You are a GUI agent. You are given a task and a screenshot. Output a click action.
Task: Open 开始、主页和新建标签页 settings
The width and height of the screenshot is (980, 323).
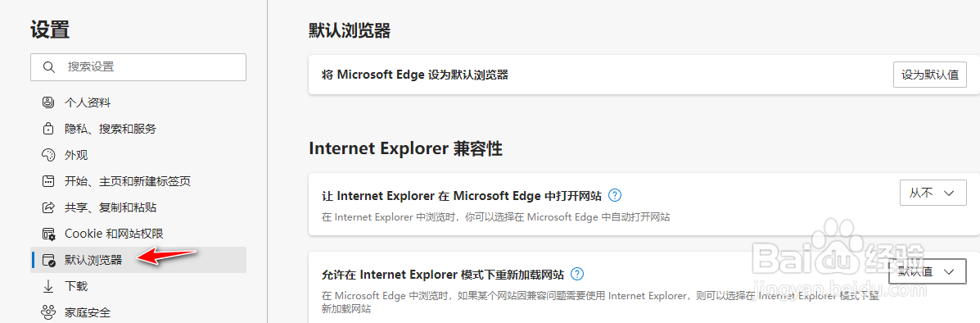point(138,181)
